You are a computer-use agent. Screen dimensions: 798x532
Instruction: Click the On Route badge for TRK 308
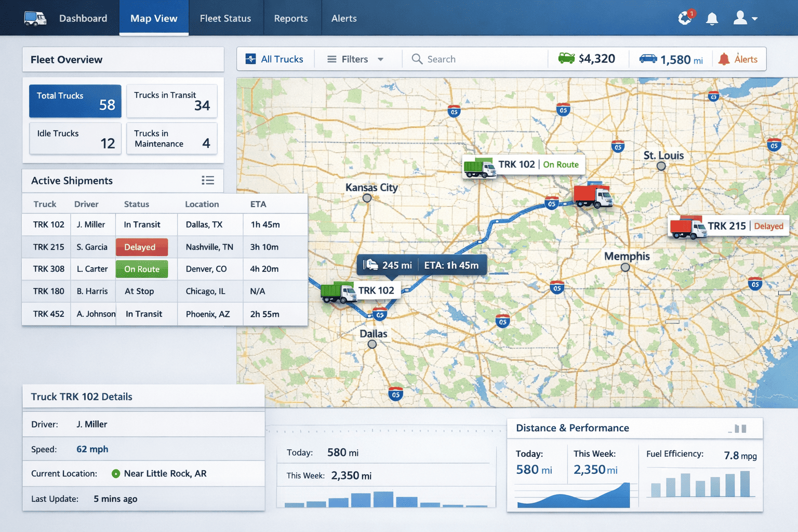pyautogui.click(x=141, y=269)
